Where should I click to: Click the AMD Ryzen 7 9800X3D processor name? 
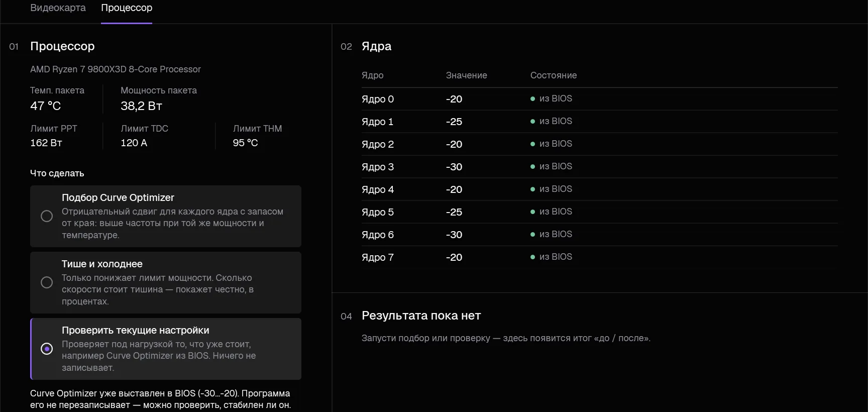click(116, 69)
